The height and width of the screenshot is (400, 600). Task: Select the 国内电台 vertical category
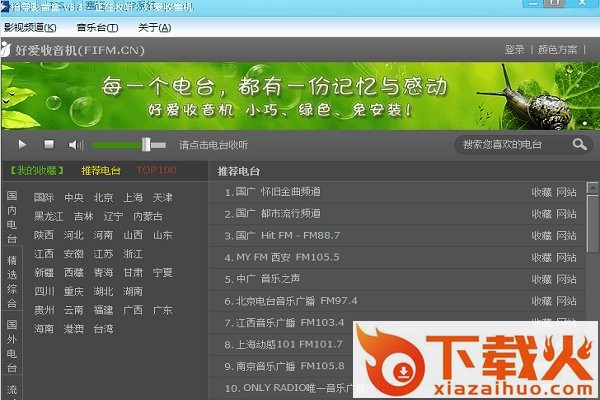pyautogui.click(x=12, y=217)
